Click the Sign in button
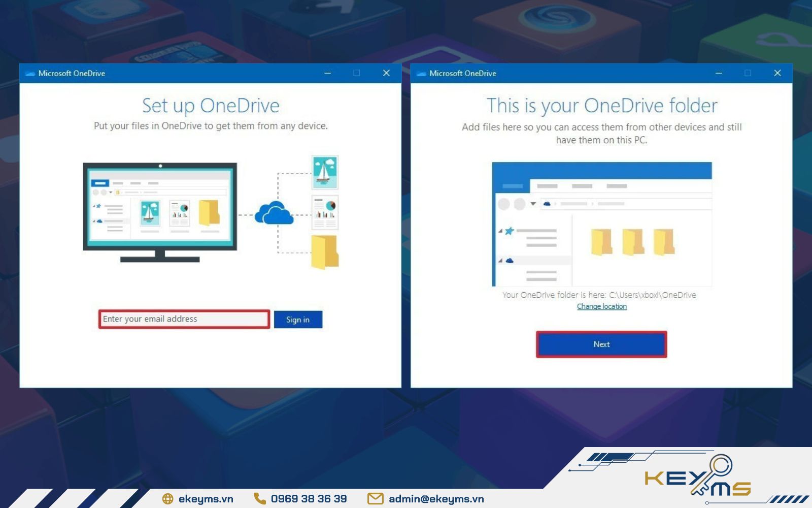Image resolution: width=812 pixels, height=508 pixels. click(x=298, y=319)
